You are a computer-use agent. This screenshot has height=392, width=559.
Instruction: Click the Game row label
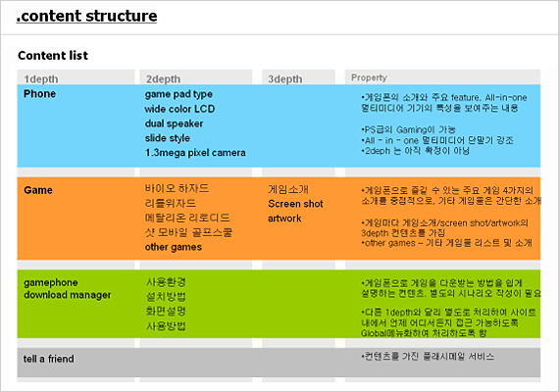tap(38, 190)
